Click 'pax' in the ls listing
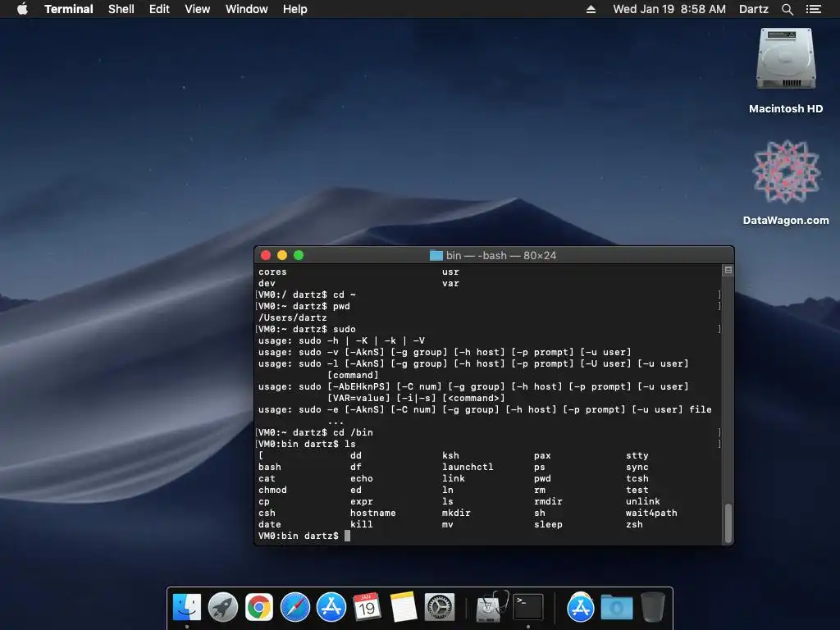This screenshot has width=840, height=630. click(x=542, y=456)
